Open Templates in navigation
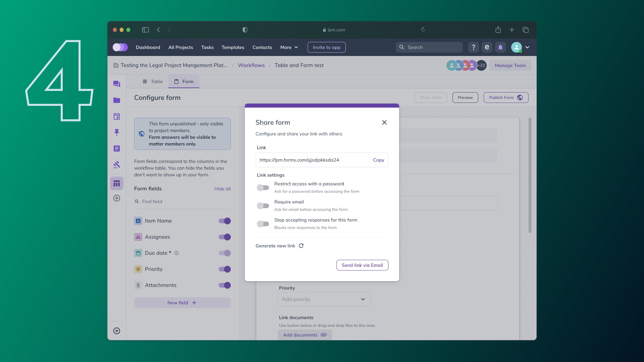The height and width of the screenshot is (362, 644). [233, 47]
